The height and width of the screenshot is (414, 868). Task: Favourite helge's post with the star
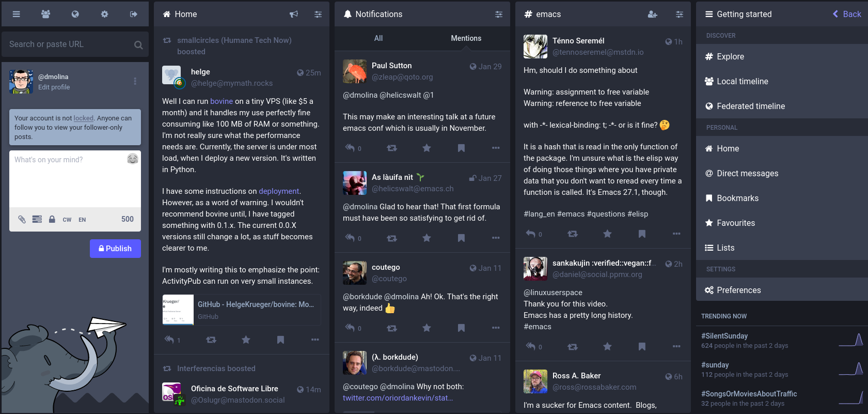coord(246,340)
